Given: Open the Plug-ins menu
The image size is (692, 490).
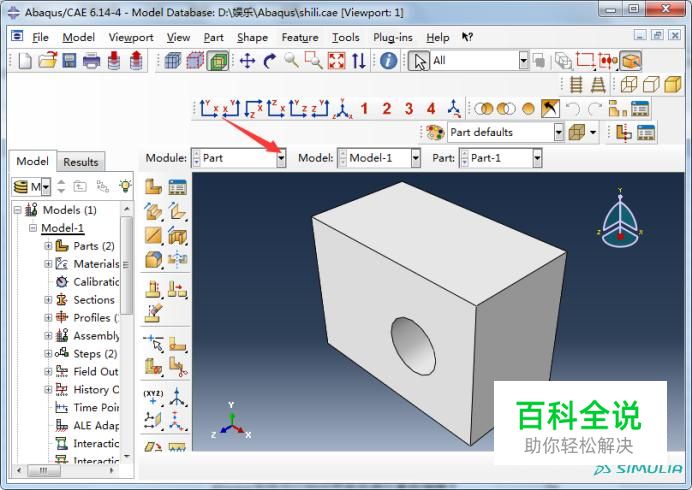Looking at the screenshot, I should (392, 38).
